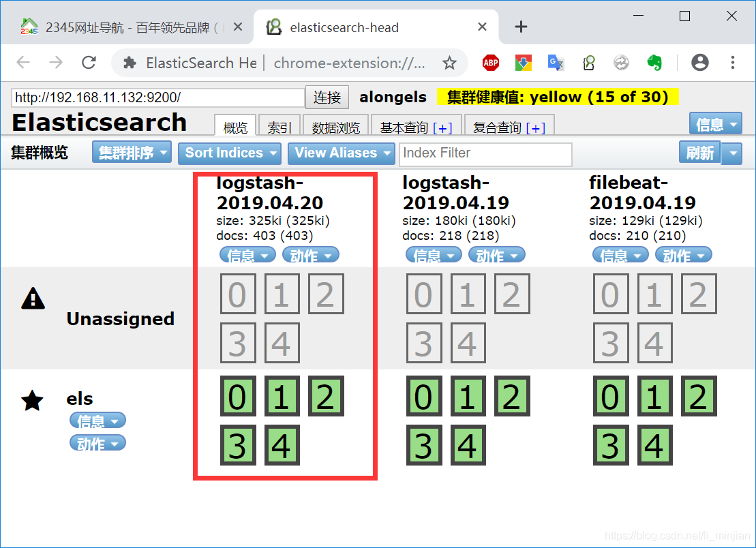Click the 连接 connect button

(x=327, y=97)
